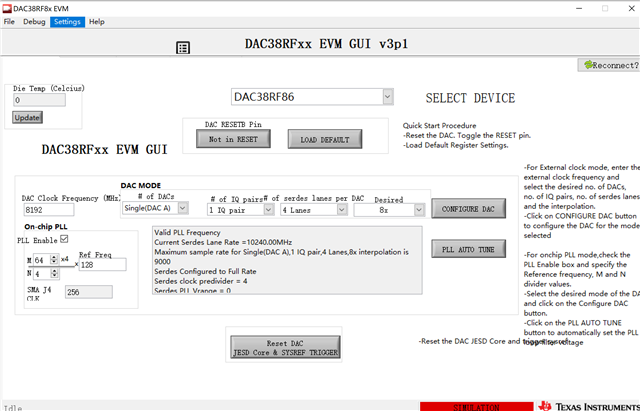Click the Texas Instruments logo
Screen dimensions: 640x411
588,407
